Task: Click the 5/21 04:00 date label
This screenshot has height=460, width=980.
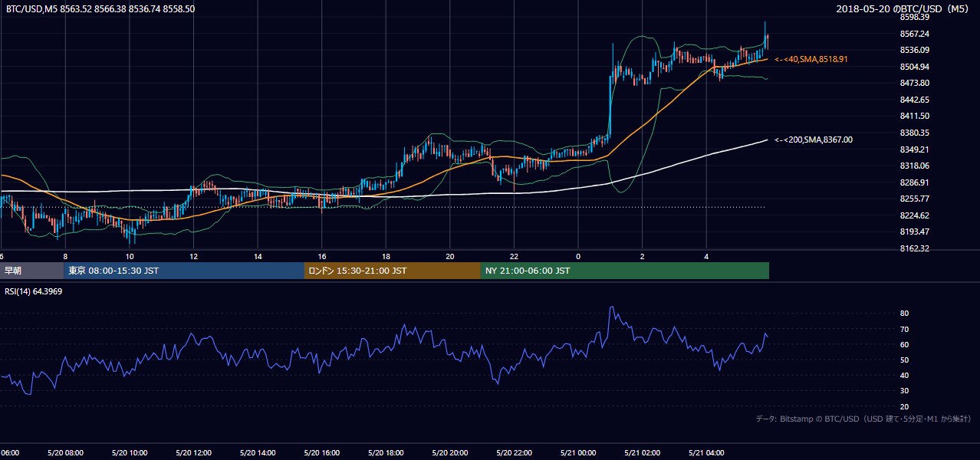Action: click(706, 452)
